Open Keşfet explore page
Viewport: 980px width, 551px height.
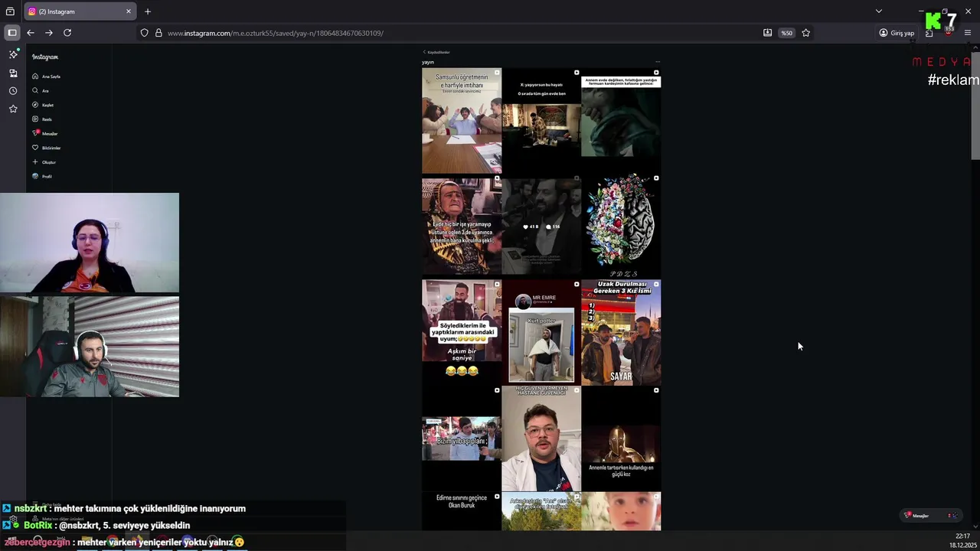[x=43, y=105]
